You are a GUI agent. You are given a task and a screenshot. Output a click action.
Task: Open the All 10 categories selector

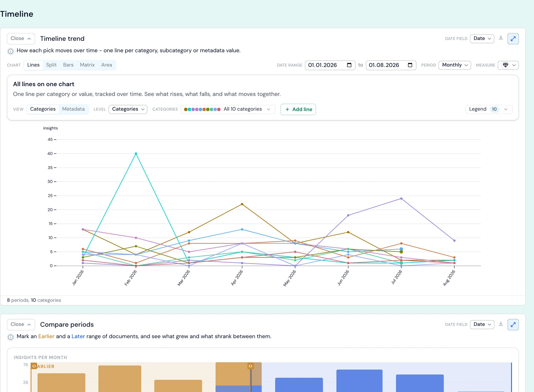(228, 109)
